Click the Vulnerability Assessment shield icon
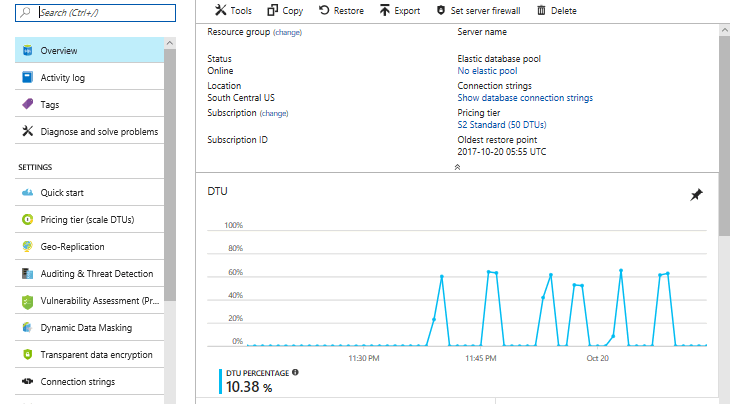This screenshot has width=730, height=404. tap(27, 302)
